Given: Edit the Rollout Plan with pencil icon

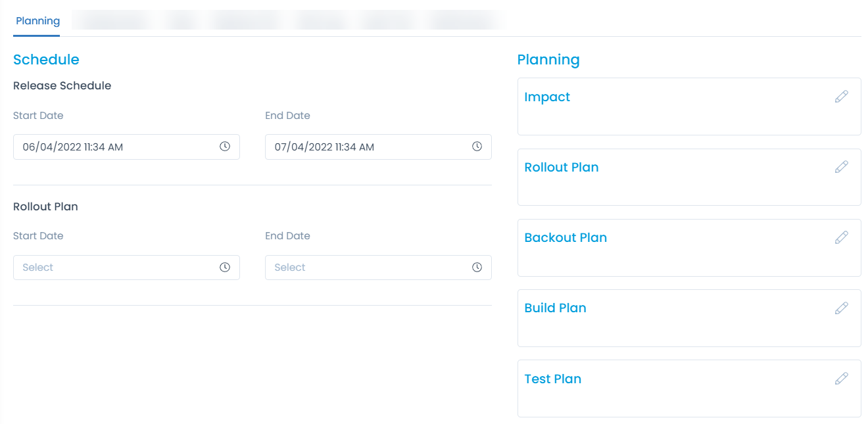Looking at the screenshot, I should tap(841, 167).
